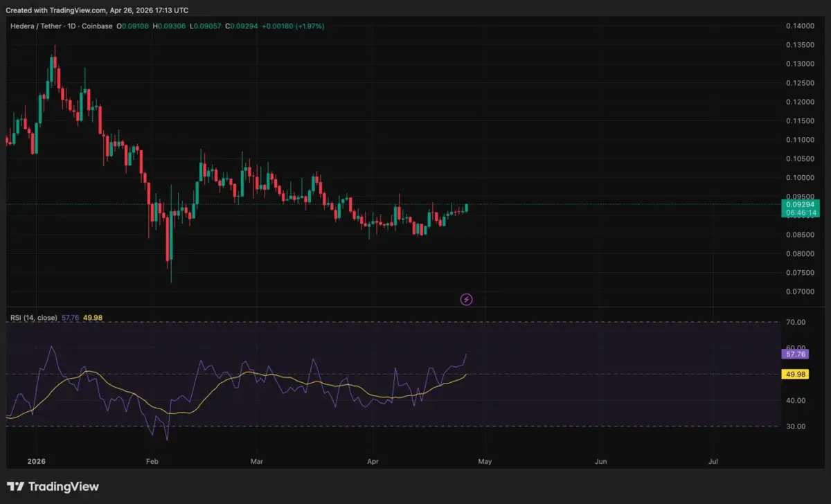Click the 0.14000 level on the price axis

[x=799, y=26]
